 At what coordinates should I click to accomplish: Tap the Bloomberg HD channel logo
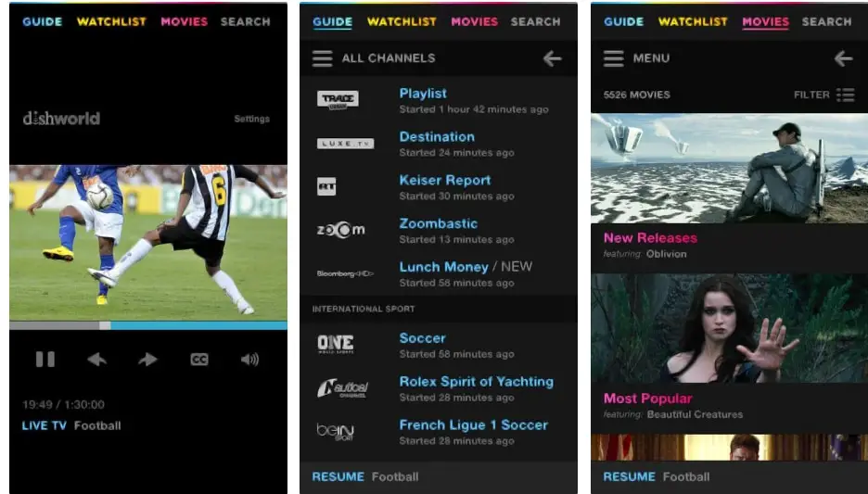(345, 273)
